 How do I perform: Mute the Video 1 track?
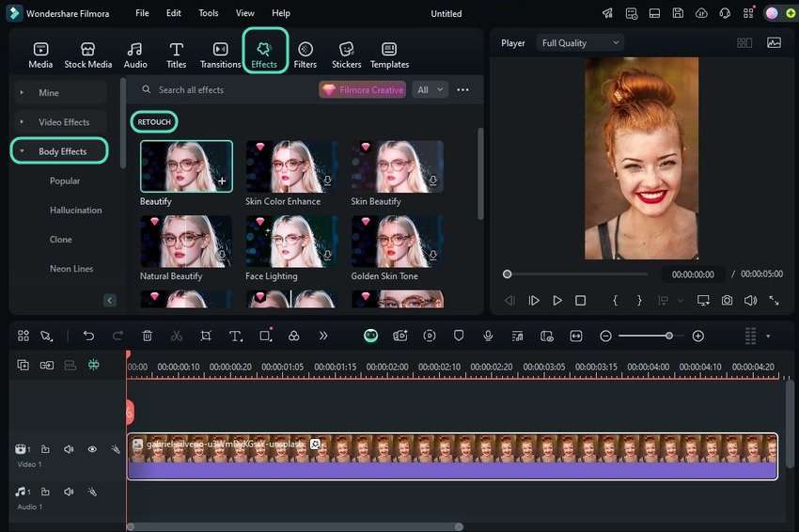69,449
